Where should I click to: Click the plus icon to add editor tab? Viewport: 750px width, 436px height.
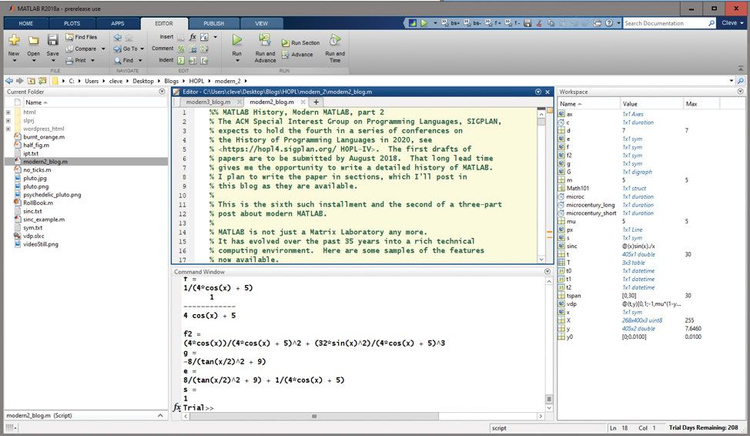coord(316,102)
